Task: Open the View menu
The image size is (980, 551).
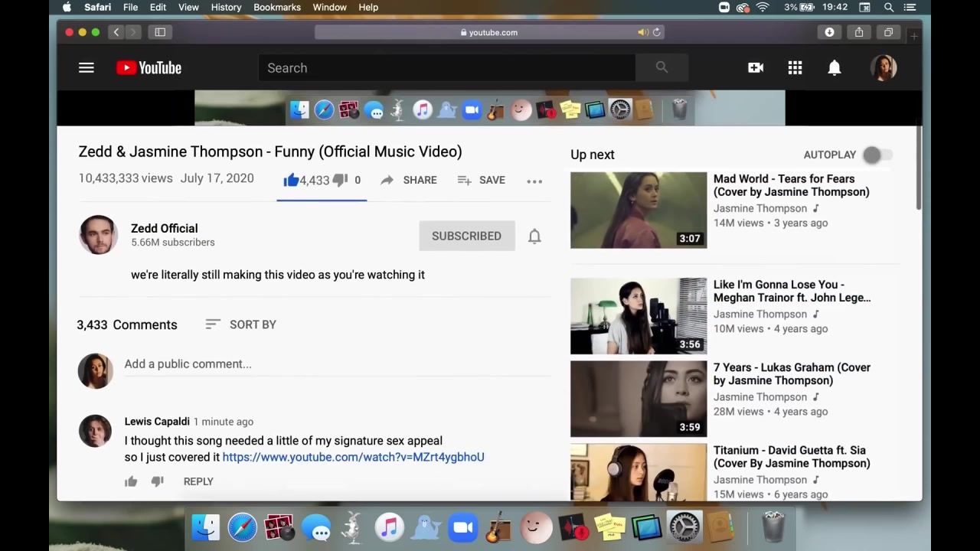Action: pyautogui.click(x=188, y=7)
